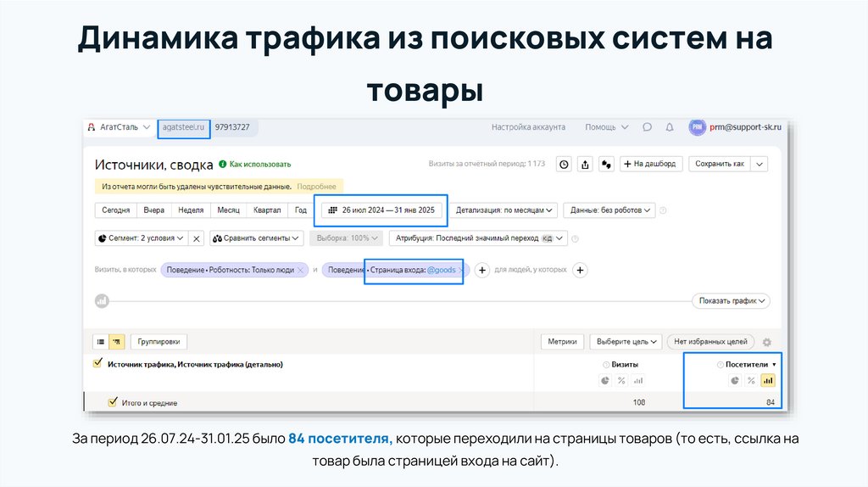Open Выберите цель dropdown
Image resolution: width=868 pixels, height=487 pixels.
coord(626,342)
